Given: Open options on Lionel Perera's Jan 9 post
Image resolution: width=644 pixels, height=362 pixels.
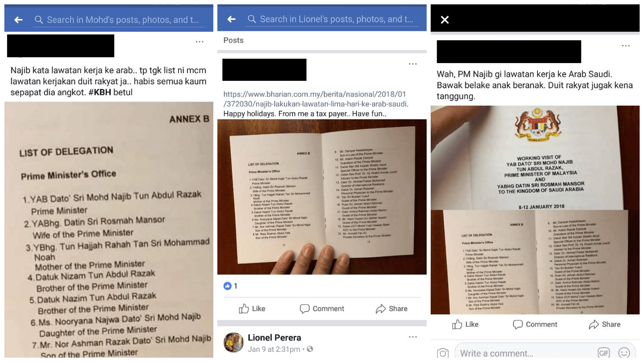Looking at the screenshot, I should pyautogui.click(x=413, y=337).
